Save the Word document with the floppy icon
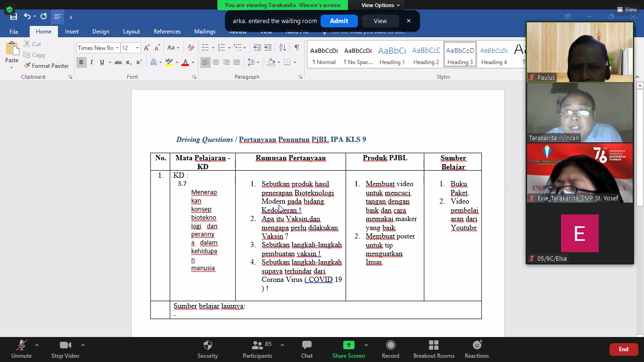The image size is (644, 362). (14, 16)
